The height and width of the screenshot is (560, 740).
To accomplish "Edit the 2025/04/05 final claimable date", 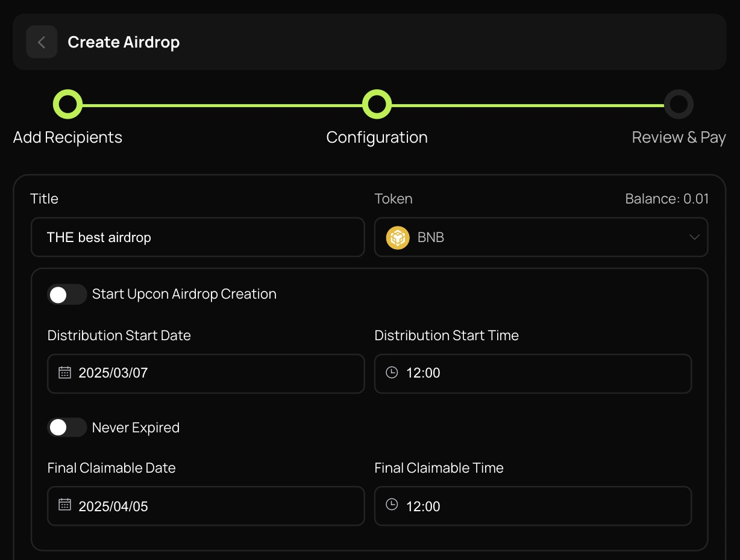I will [113, 506].
